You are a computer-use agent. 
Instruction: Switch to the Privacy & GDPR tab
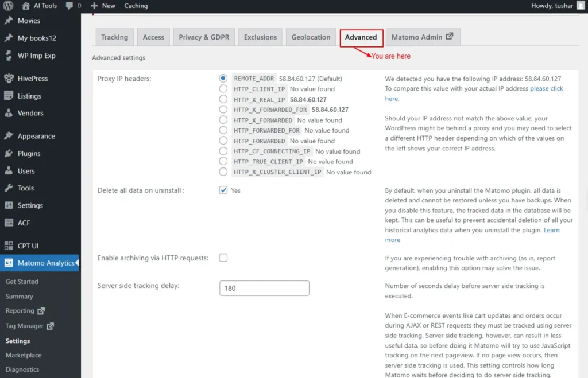click(203, 37)
